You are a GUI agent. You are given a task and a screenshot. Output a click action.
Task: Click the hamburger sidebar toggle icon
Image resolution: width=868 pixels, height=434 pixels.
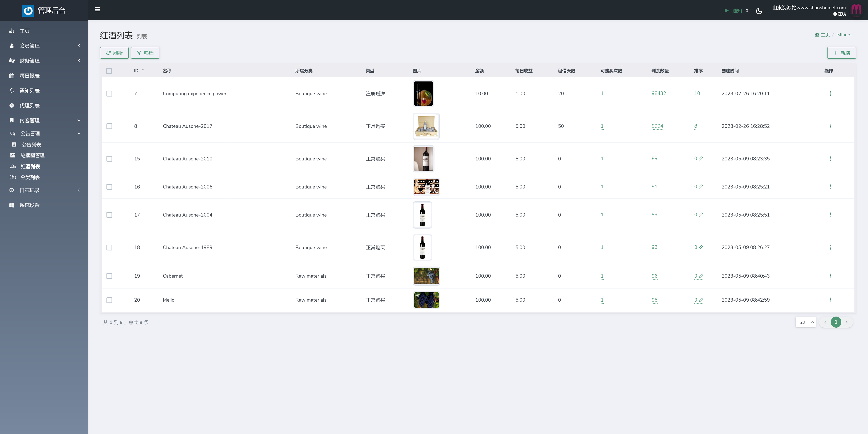(x=98, y=10)
